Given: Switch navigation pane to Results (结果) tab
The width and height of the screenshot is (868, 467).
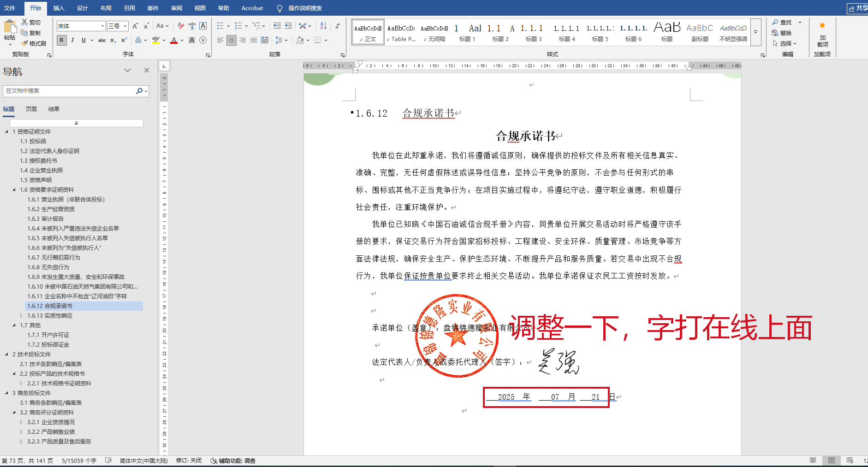Looking at the screenshot, I should tap(54, 109).
